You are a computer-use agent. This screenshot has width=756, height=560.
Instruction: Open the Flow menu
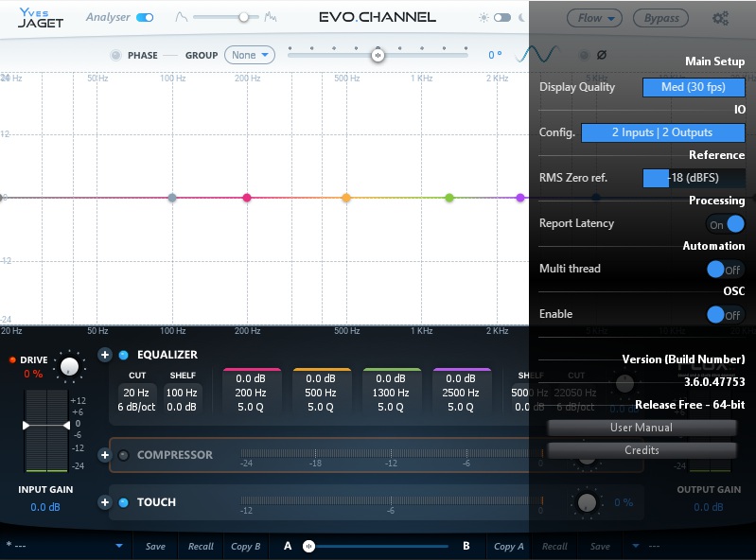tap(594, 18)
